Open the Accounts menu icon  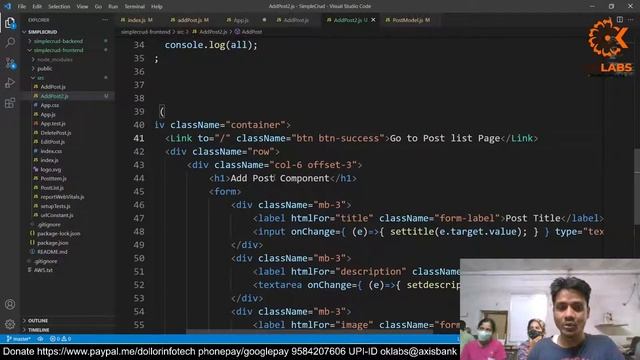tap(10, 304)
